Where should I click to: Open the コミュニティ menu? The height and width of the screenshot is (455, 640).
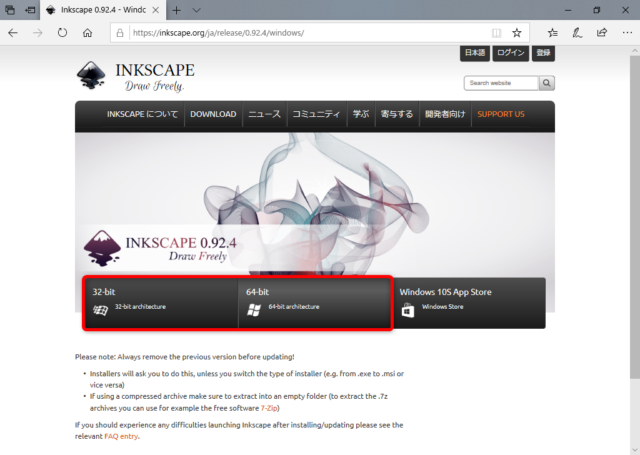[x=316, y=114]
